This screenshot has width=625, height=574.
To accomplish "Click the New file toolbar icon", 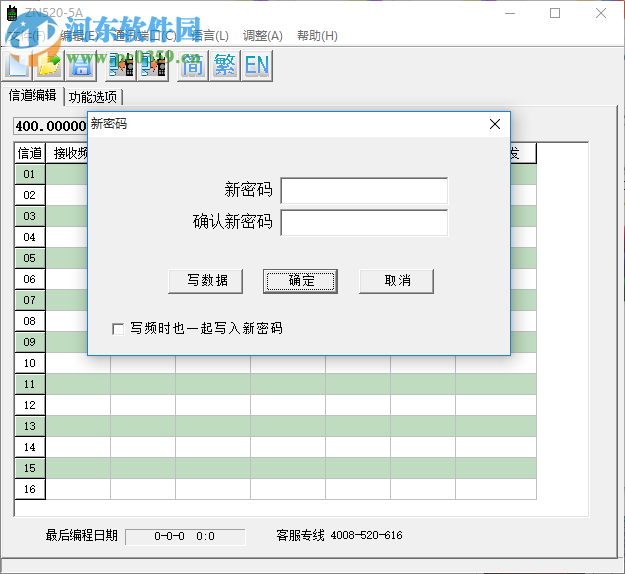I will (18, 65).
